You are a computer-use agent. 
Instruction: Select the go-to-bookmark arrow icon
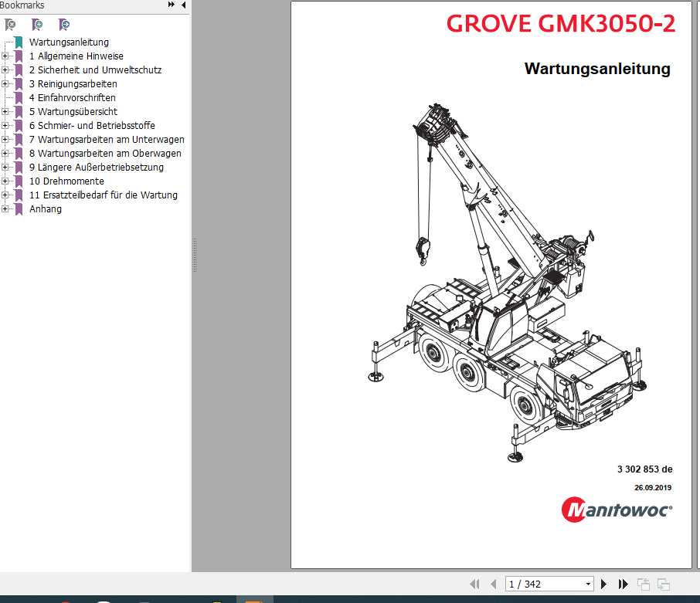64,25
